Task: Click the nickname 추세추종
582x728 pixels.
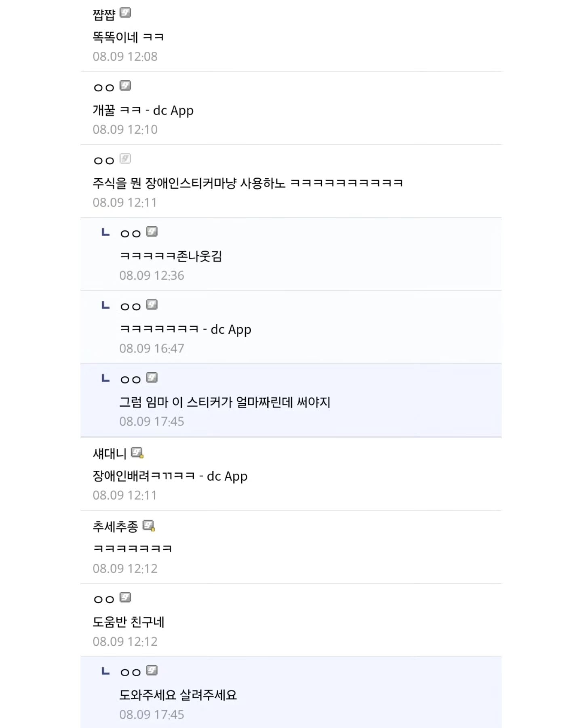Action: pos(116,526)
